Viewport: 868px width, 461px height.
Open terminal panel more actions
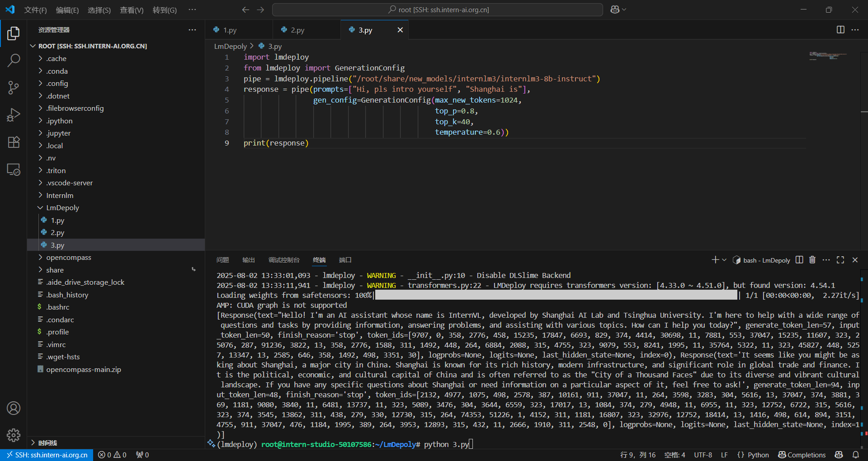826,260
